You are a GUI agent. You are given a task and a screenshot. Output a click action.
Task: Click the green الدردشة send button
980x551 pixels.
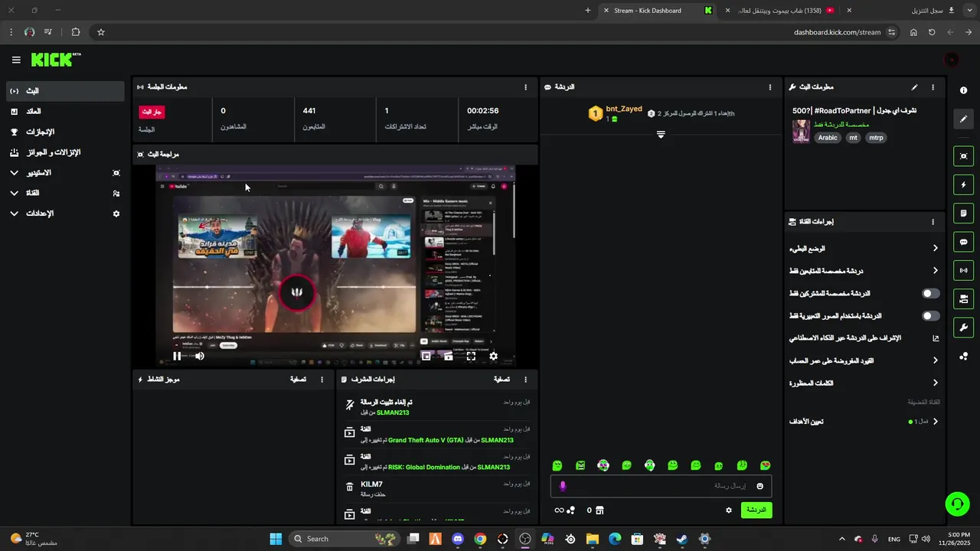(756, 510)
